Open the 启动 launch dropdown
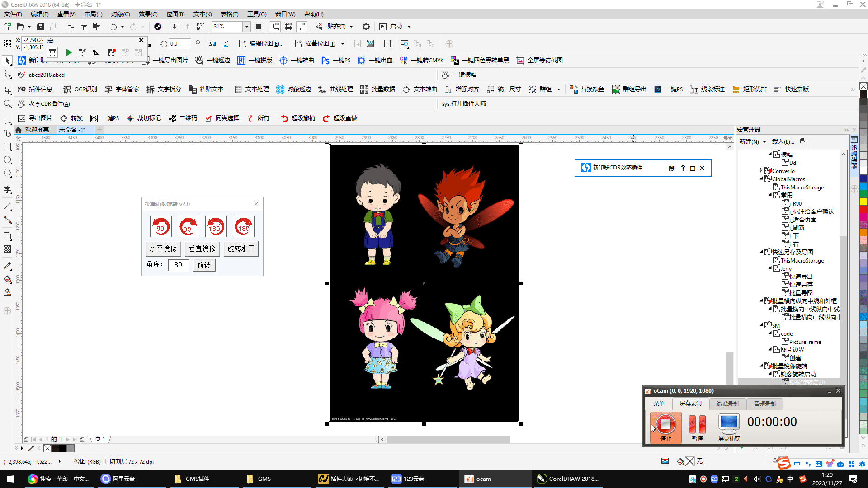Viewport: 868px width, 488px height. point(409,27)
